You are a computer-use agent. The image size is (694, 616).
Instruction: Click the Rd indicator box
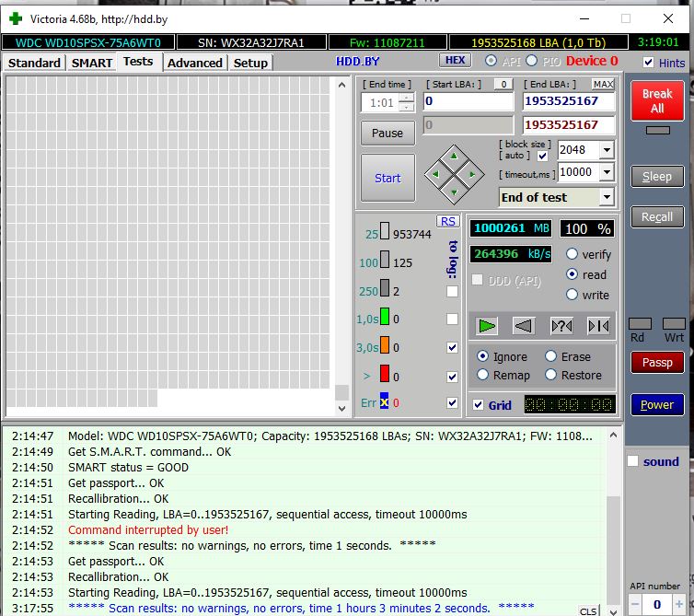[640, 324]
